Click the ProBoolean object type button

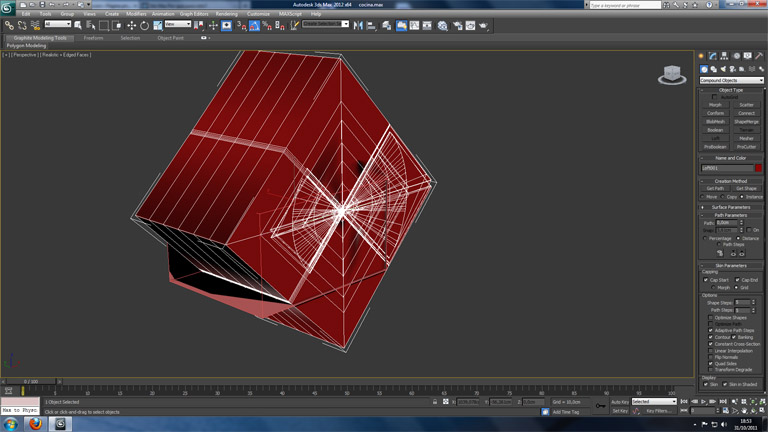715,146
